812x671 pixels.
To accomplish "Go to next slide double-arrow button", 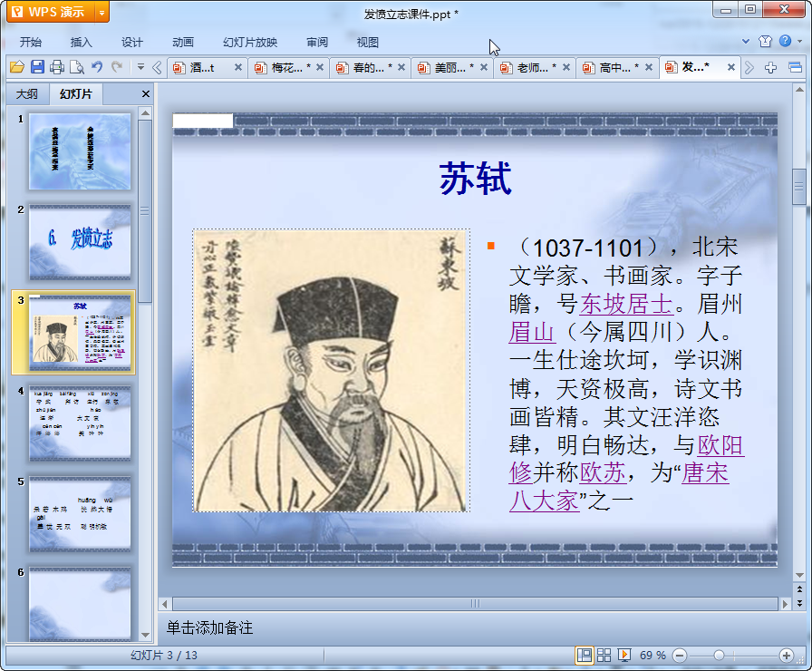I will pos(799,603).
